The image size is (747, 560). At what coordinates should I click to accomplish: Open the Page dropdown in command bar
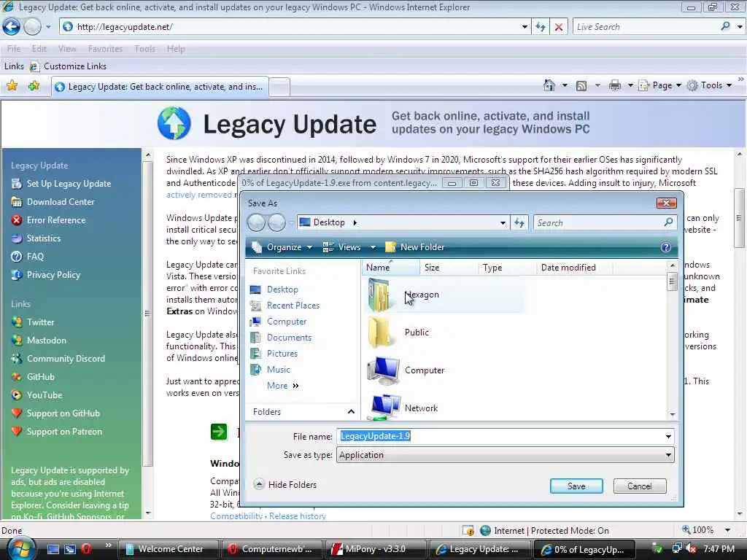659,86
